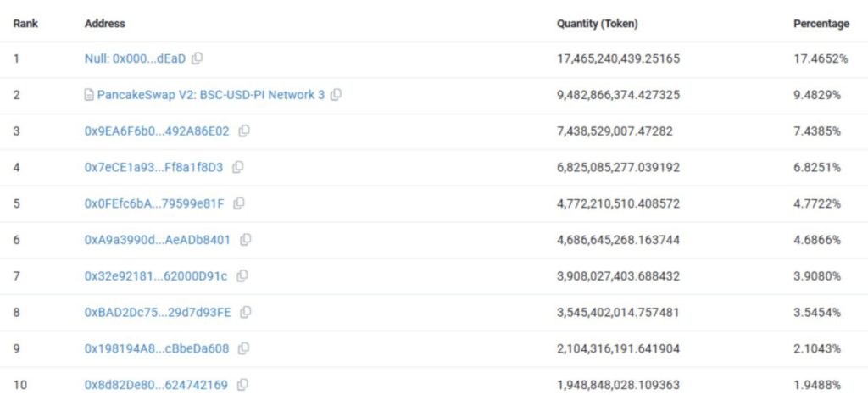This screenshot has width=868, height=395.
Task: Copy address 0xBAD2Dc75...29d7d93FE
Action: 245,312
